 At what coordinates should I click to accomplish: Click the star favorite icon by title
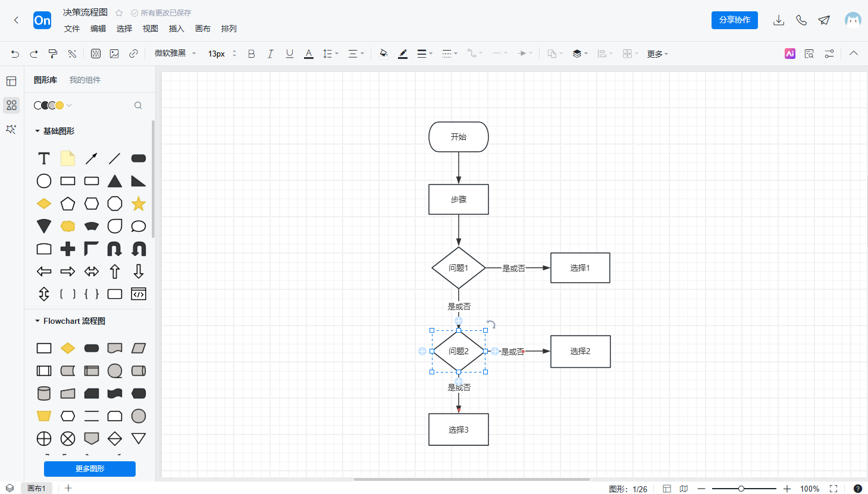click(x=119, y=12)
